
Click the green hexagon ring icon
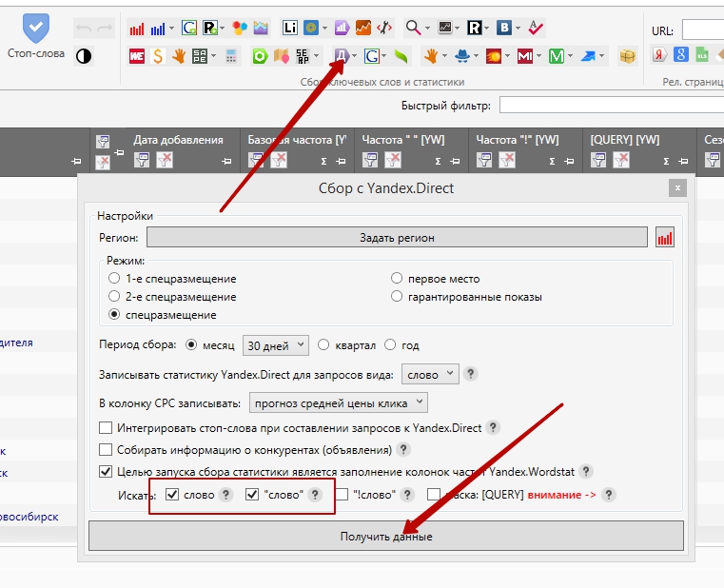[260, 56]
